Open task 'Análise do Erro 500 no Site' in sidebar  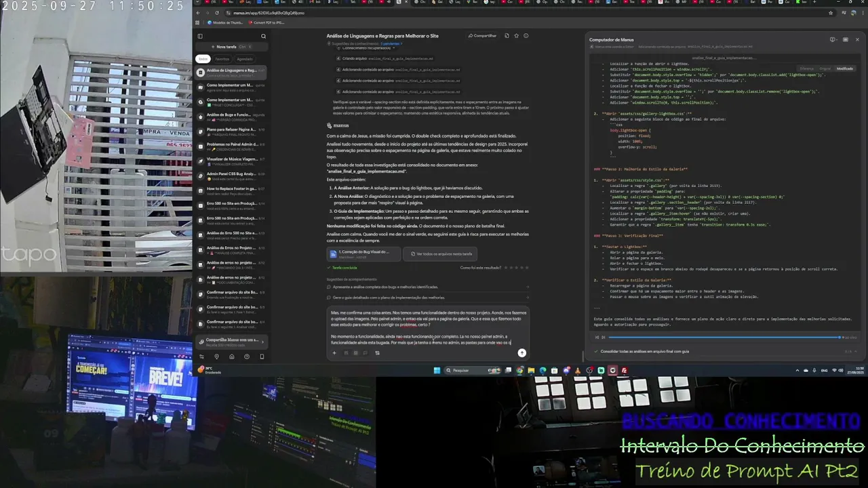(231, 235)
